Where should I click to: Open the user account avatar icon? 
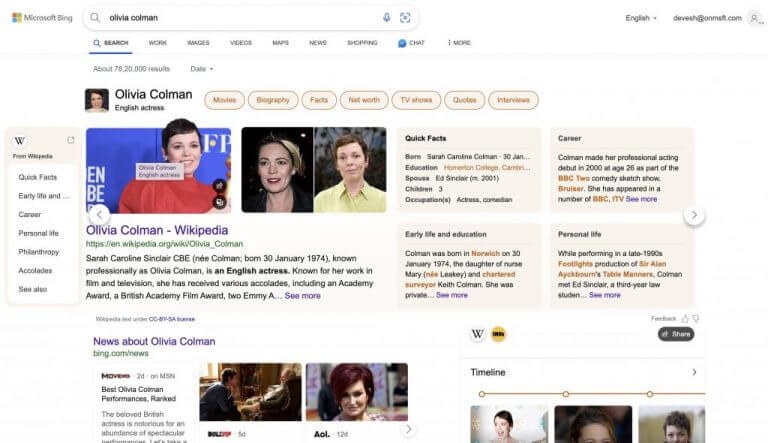click(754, 18)
